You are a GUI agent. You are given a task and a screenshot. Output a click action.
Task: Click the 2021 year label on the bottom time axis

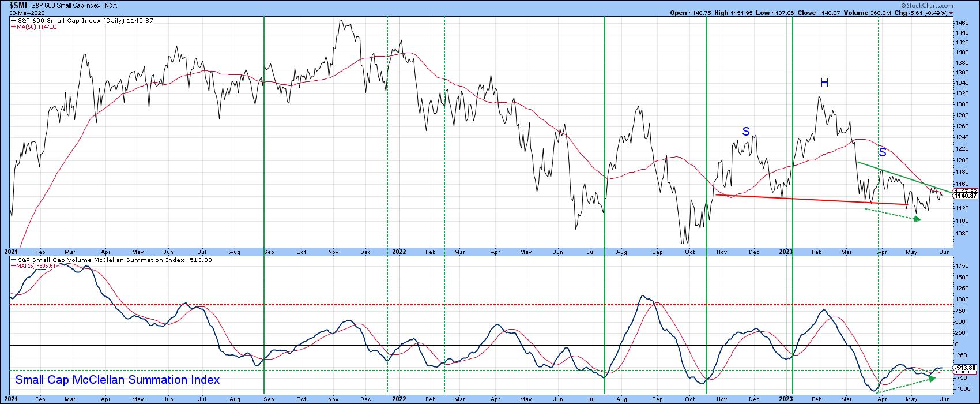click(x=12, y=398)
